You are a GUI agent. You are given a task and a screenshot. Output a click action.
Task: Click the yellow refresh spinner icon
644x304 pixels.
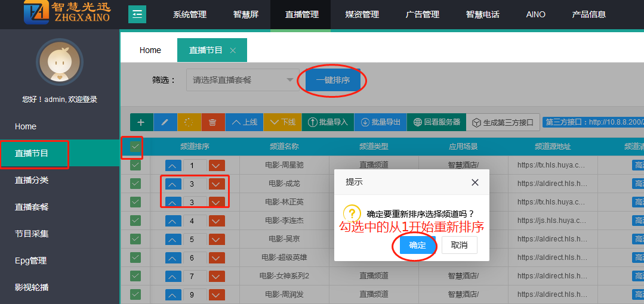[x=189, y=122]
